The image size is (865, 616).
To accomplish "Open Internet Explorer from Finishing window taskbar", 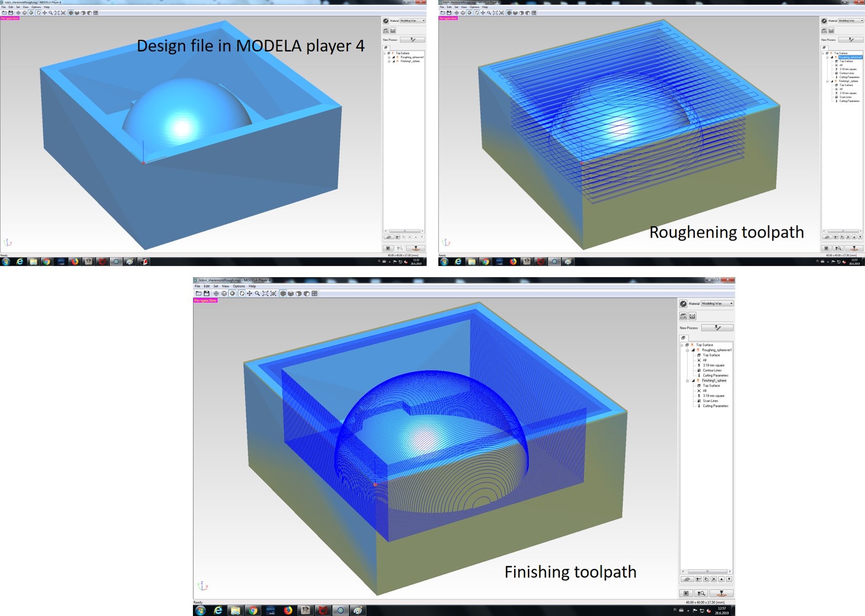I will [218, 611].
